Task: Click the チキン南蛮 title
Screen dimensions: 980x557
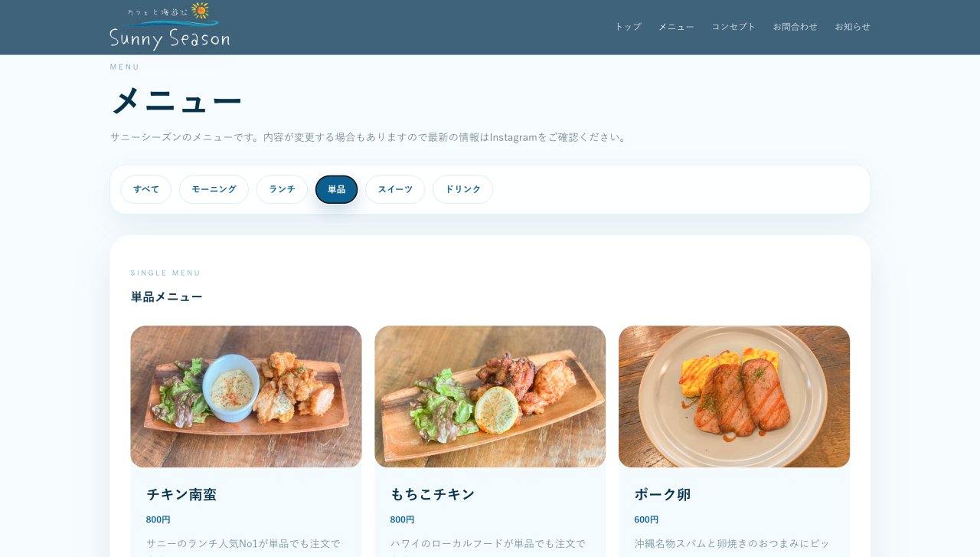Action: pyautogui.click(x=181, y=494)
